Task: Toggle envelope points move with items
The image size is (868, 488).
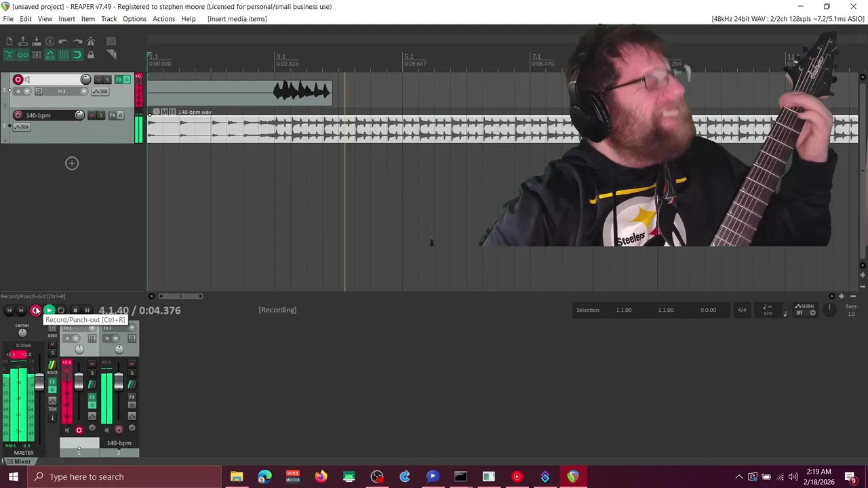Action: 50,55
